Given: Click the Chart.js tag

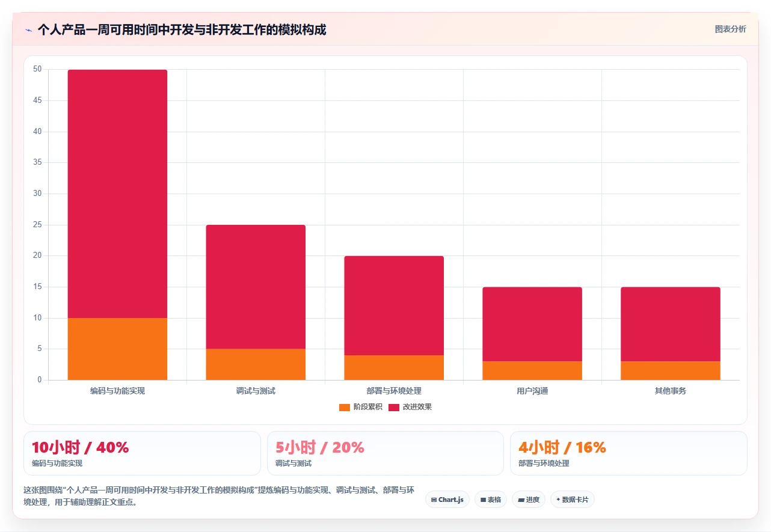Looking at the screenshot, I should click(x=447, y=500).
